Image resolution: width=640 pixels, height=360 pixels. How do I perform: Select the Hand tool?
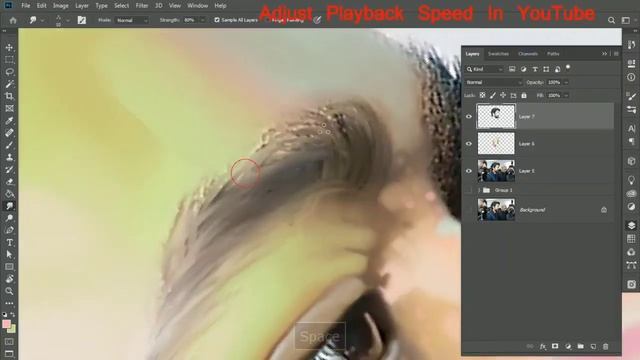9,279
